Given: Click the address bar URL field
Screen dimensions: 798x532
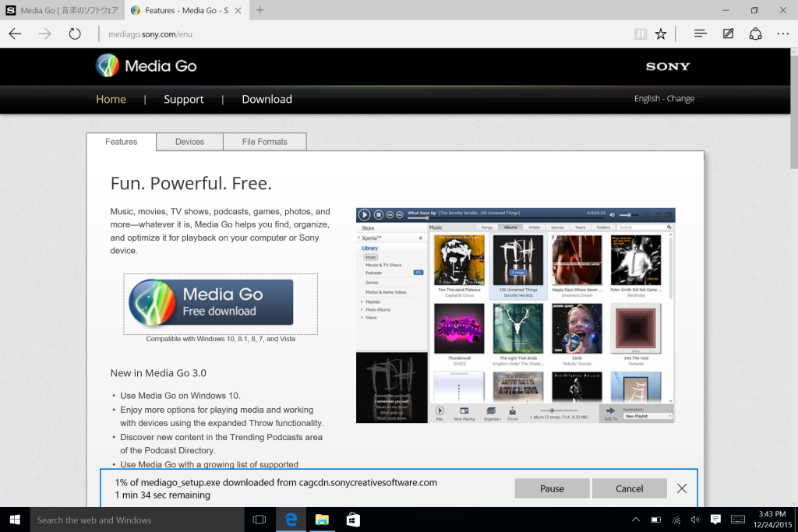Looking at the screenshot, I should tap(356, 34).
